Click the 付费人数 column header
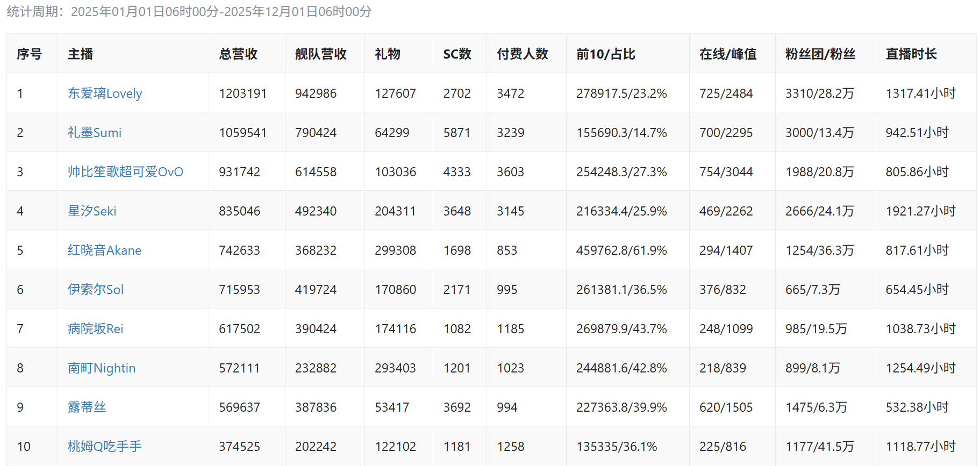980x466 pixels. click(x=522, y=54)
